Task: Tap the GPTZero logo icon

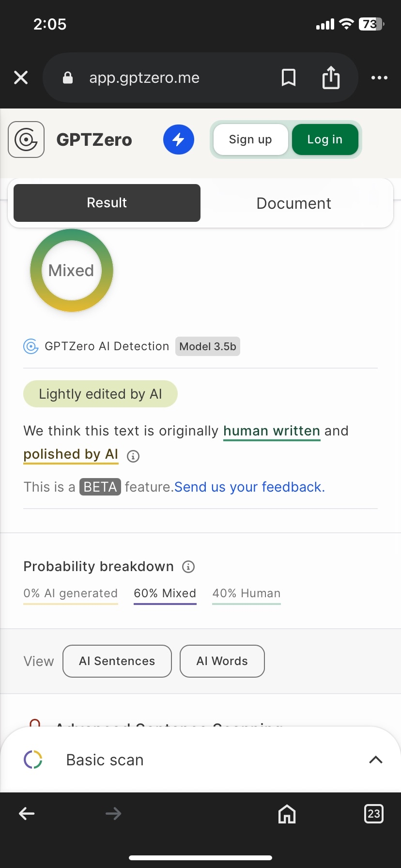Action: click(x=26, y=139)
